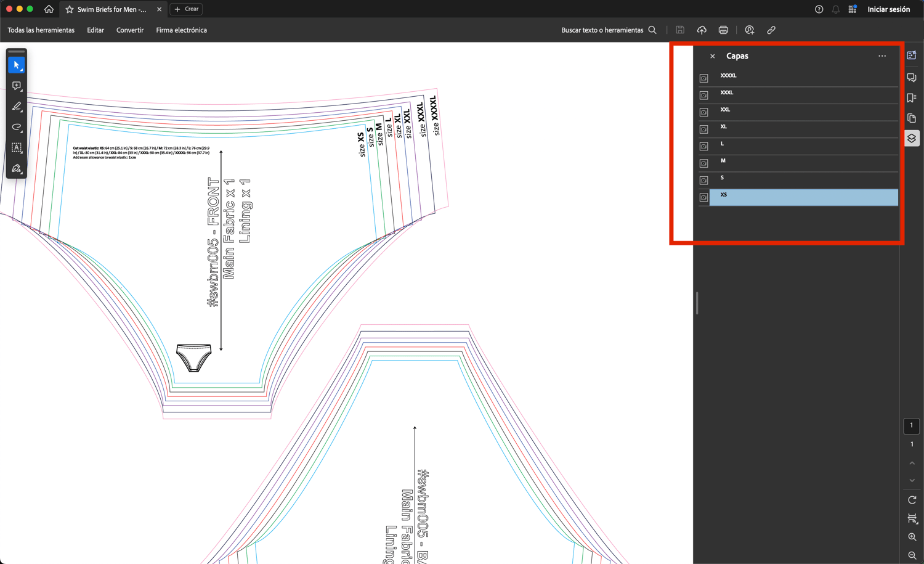924x564 pixels.
Task: Close the Capas panel
Action: [713, 56]
